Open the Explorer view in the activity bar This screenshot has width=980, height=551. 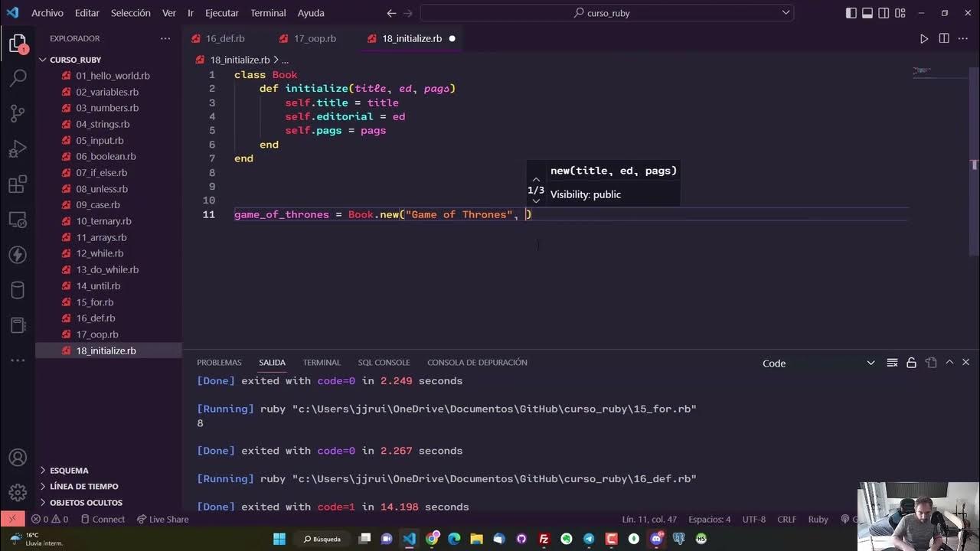tap(18, 44)
